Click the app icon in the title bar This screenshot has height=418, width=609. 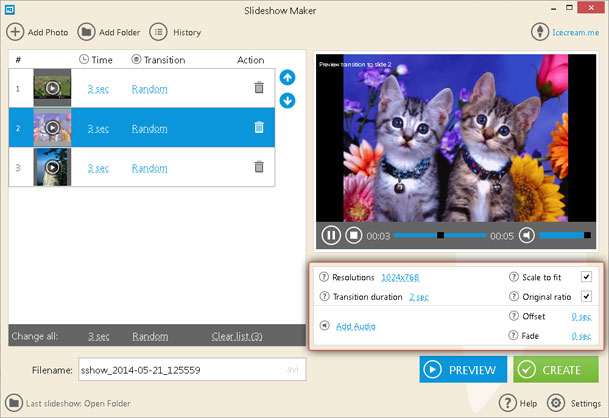click(x=10, y=10)
